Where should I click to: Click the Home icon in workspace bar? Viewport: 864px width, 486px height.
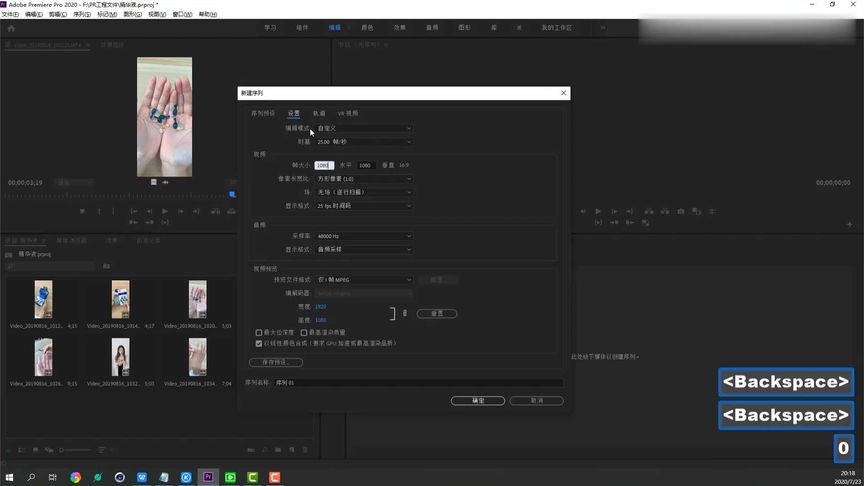[x=11, y=28]
